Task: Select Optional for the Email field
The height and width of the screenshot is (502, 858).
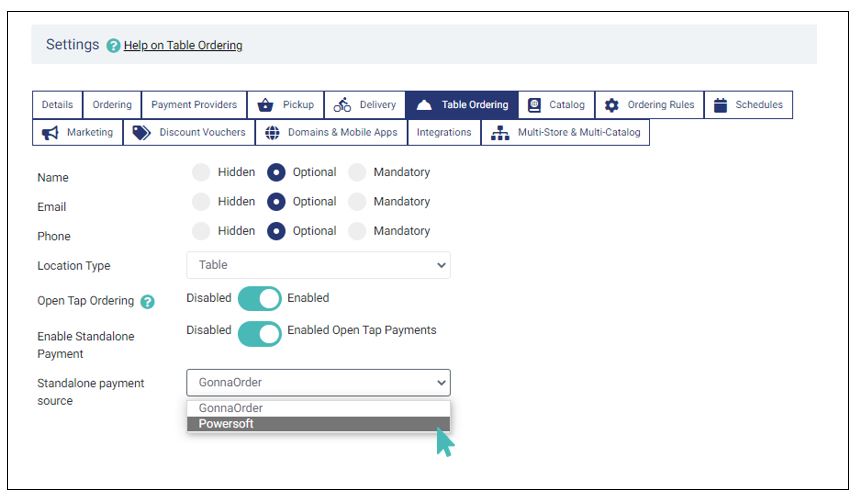Action: tap(276, 201)
